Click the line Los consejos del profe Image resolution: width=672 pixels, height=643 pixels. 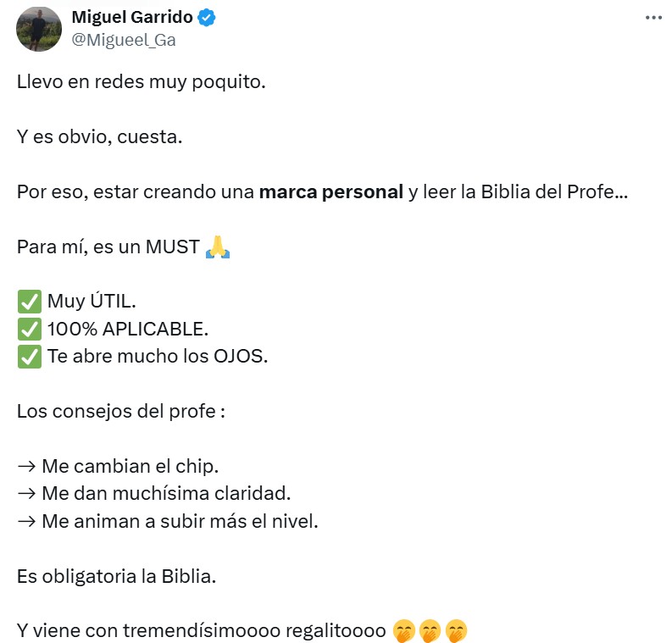(x=121, y=413)
